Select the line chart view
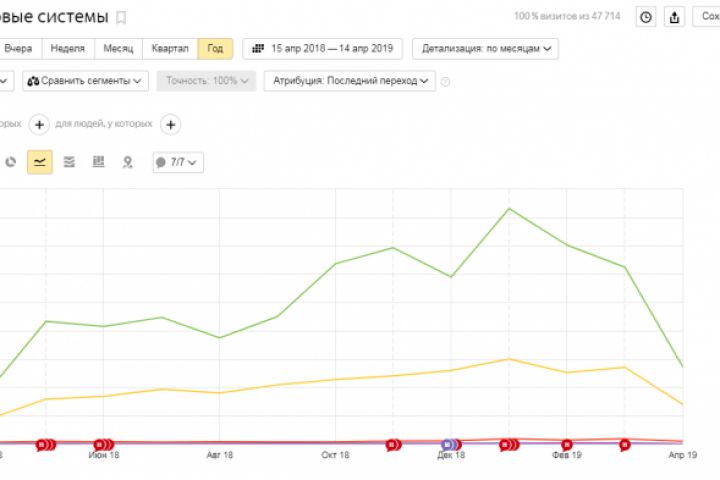Image resolution: width=720 pixels, height=480 pixels. (x=40, y=161)
